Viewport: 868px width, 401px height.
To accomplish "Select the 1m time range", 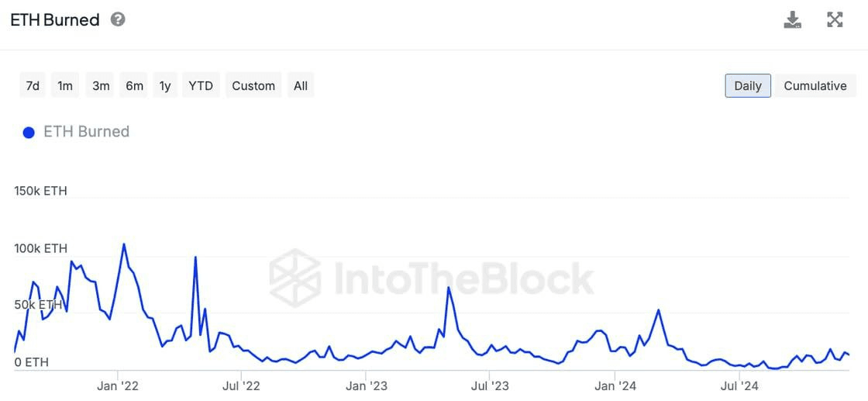I will point(65,86).
